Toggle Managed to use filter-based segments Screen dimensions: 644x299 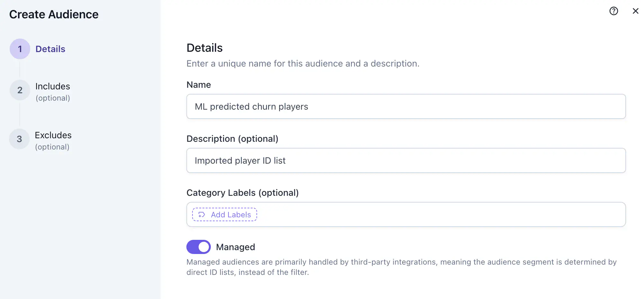pos(198,247)
